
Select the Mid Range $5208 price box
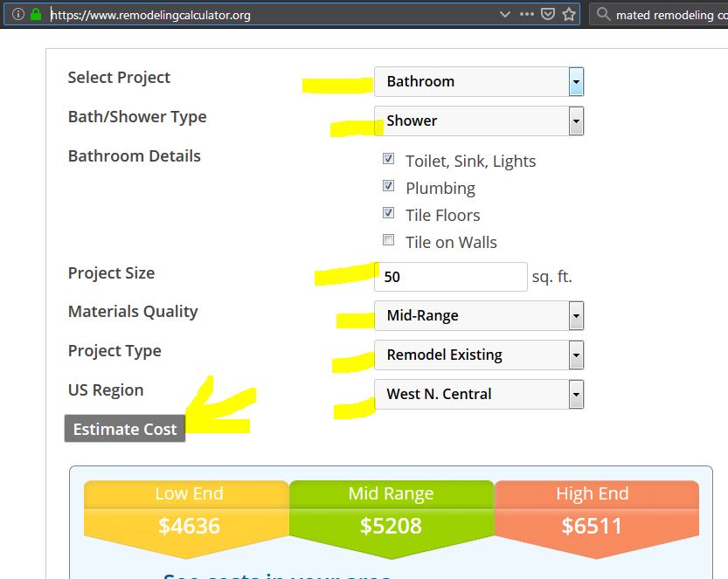(391, 514)
